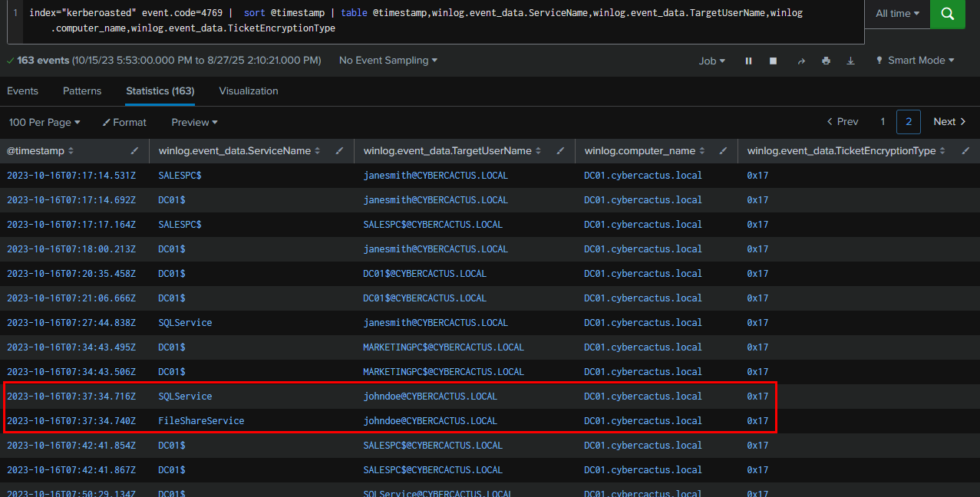This screenshot has width=980, height=497.
Task: Switch to the Visualization tab
Action: tap(249, 91)
